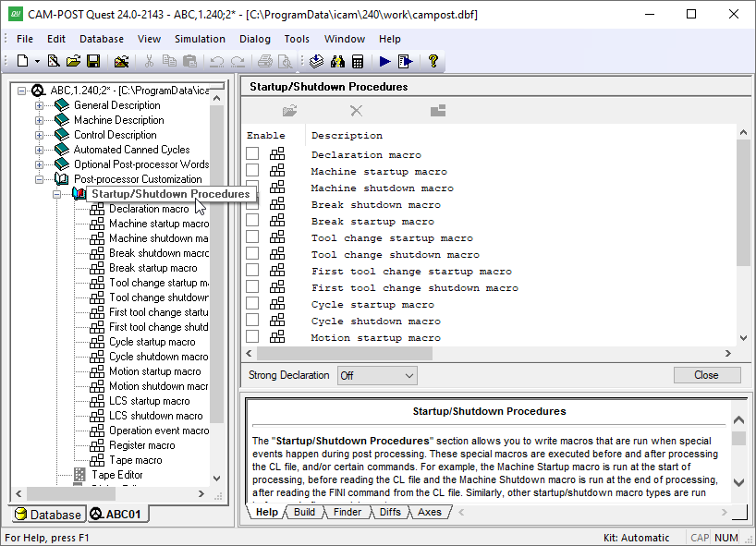The image size is (756, 546).
Task: Switch to the Axes tab
Action: pos(429,512)
